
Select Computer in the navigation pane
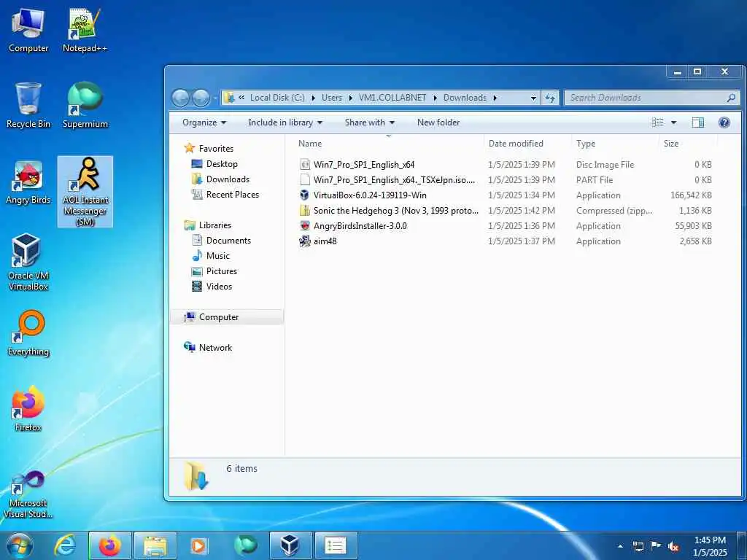227,317
